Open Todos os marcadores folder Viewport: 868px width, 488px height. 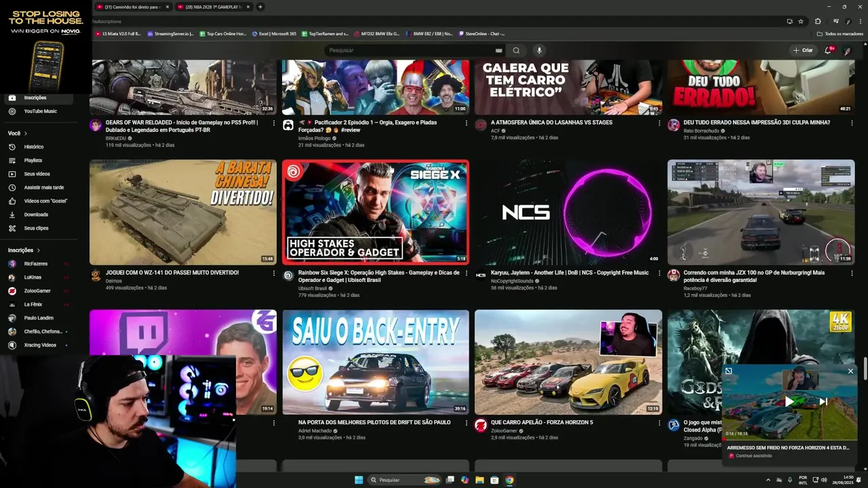[840, 33]
